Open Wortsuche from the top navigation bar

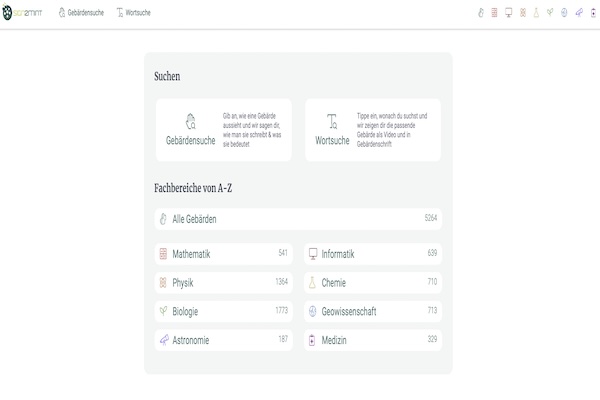pos(136,13)
